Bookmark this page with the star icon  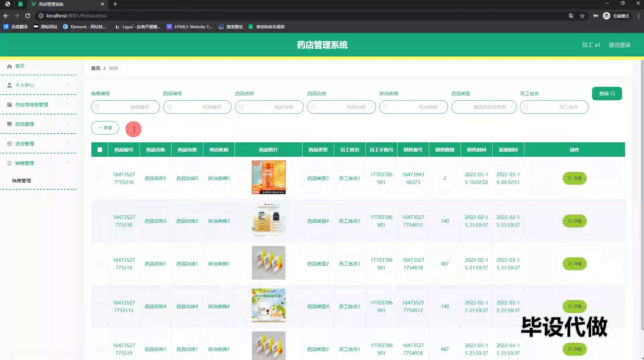coord(582,16)
